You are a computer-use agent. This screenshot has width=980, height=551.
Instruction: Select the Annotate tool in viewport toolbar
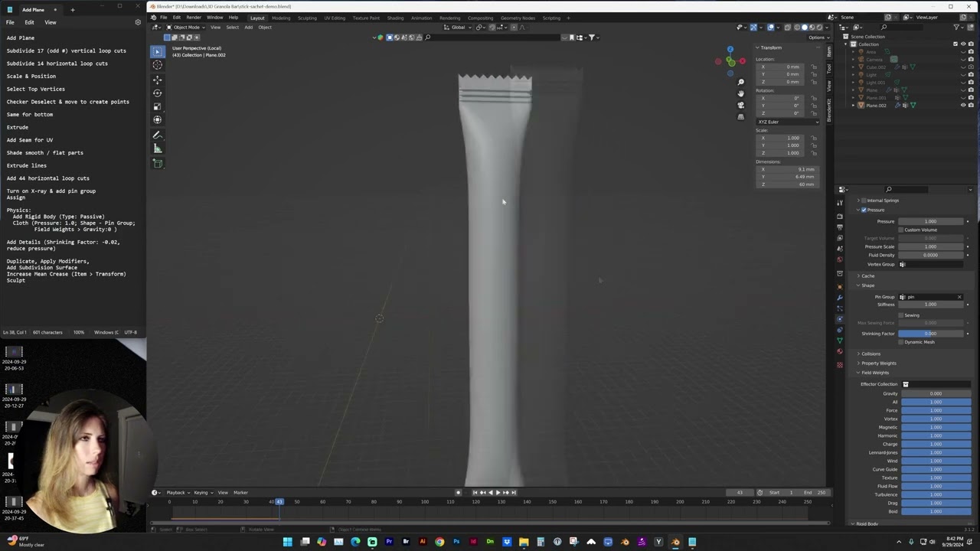pos(158,135)
